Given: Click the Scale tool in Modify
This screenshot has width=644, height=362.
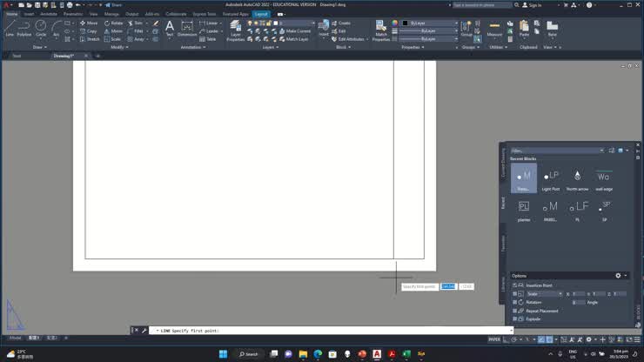Looking at the screenshot, I should click(x=112, y=39).
